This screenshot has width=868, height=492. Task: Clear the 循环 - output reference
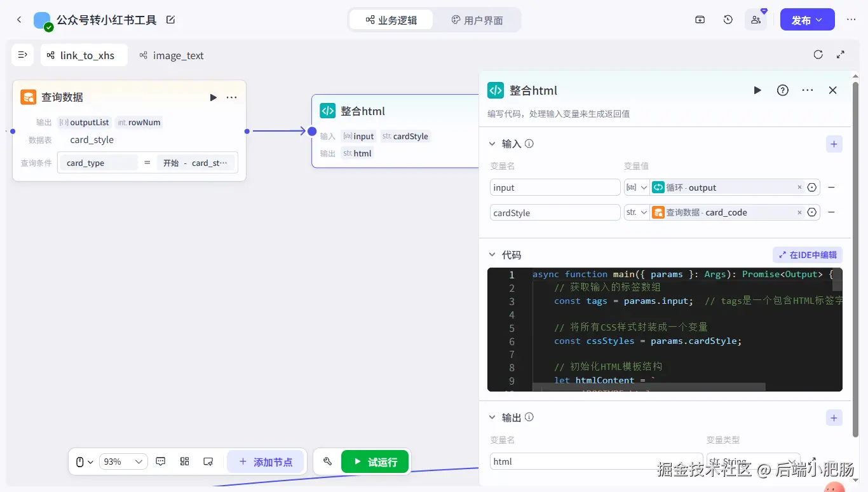[799, 188]
